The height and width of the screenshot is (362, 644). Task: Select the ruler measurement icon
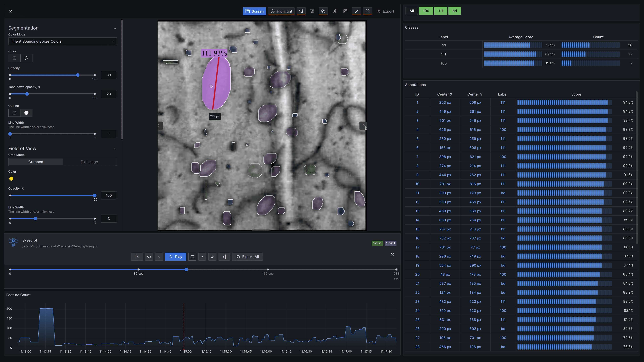pos(345,11)
